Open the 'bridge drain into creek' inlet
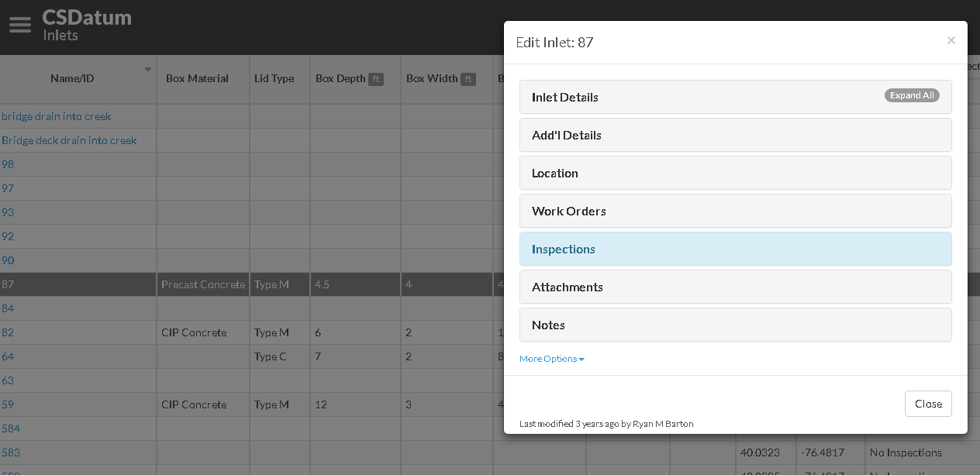 click(57, 116)
